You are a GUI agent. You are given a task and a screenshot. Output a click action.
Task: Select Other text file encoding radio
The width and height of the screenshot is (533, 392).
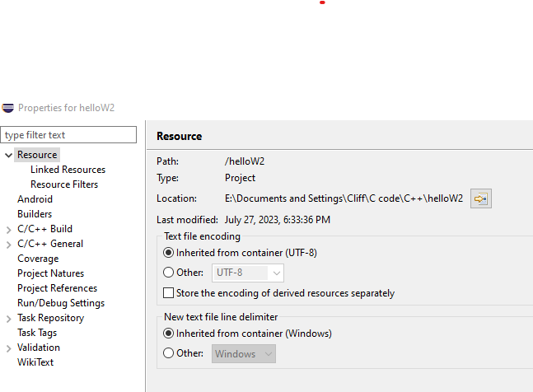(168, 273)
